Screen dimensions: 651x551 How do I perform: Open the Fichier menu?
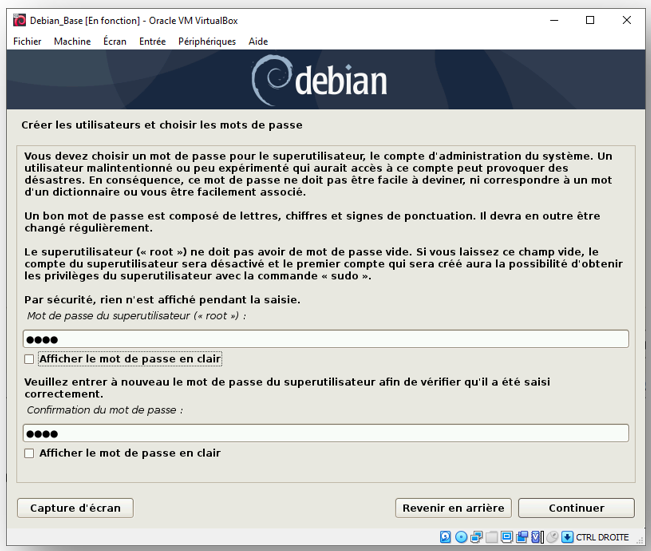27,42
